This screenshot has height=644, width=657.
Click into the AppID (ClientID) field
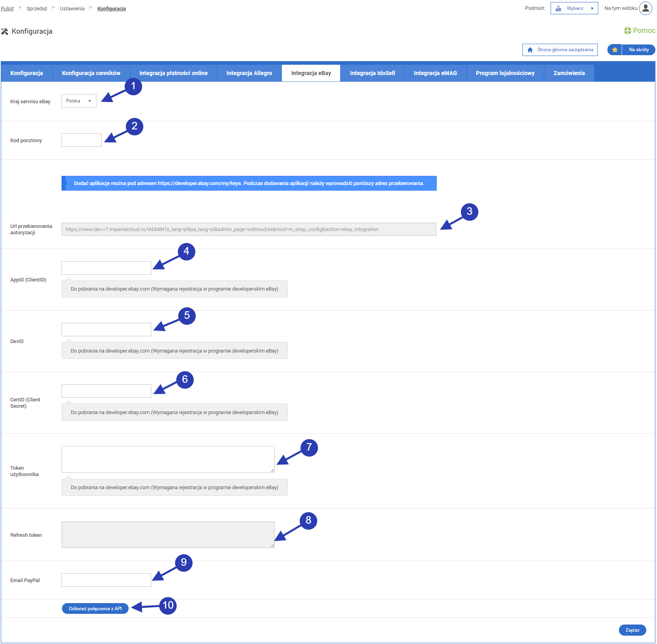click(106, 268)
